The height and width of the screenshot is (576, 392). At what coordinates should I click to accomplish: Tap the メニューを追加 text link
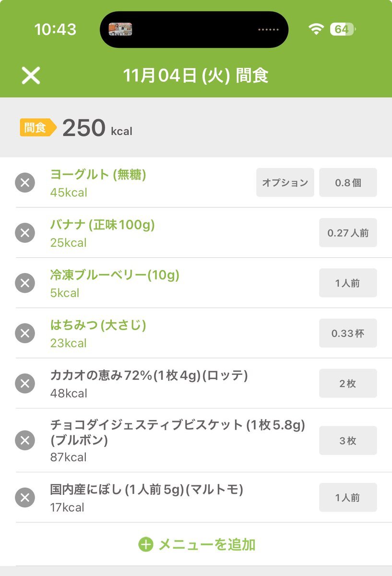[206, 544]
